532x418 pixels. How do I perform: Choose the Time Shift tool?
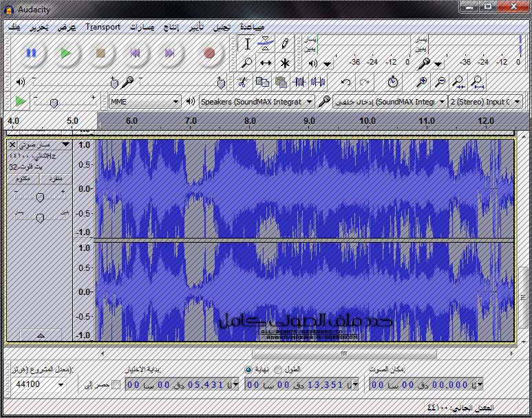pos(266,63)
